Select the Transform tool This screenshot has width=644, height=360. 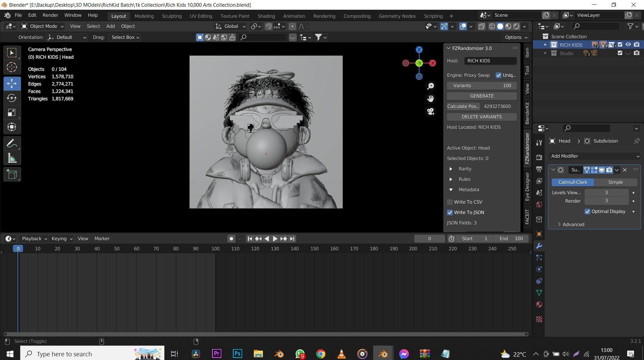12,127
